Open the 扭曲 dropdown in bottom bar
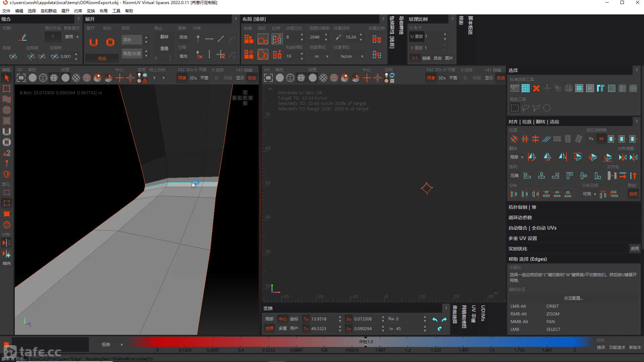Viewport: 644px width, 362px height. pyautogui.click(x=112, y=345)
